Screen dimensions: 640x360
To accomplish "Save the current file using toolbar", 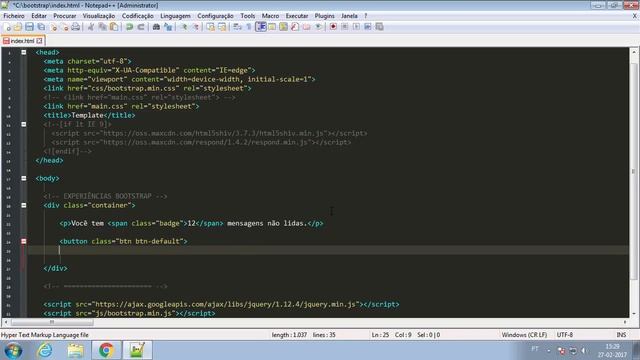I will [29, 27].
